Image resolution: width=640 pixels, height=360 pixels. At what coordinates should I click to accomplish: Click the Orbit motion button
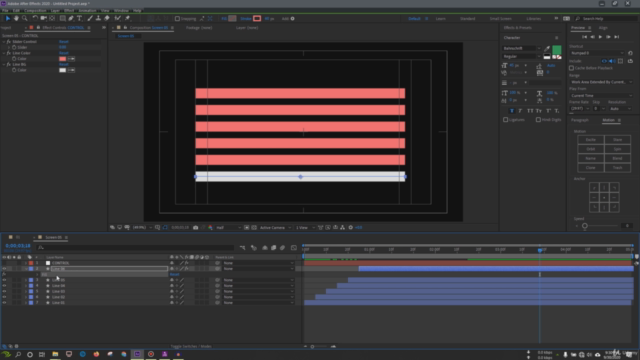coord(591,149)
